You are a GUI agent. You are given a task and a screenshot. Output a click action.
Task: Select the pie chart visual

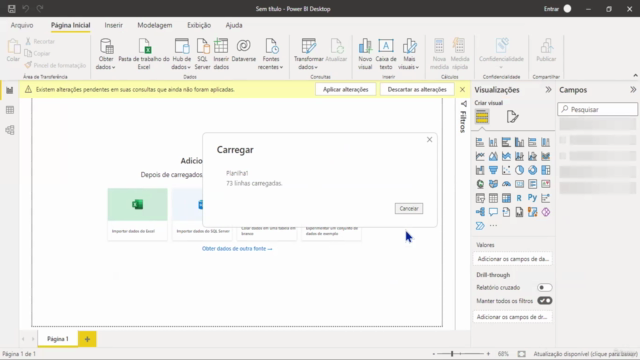click(x=519, y=170)
